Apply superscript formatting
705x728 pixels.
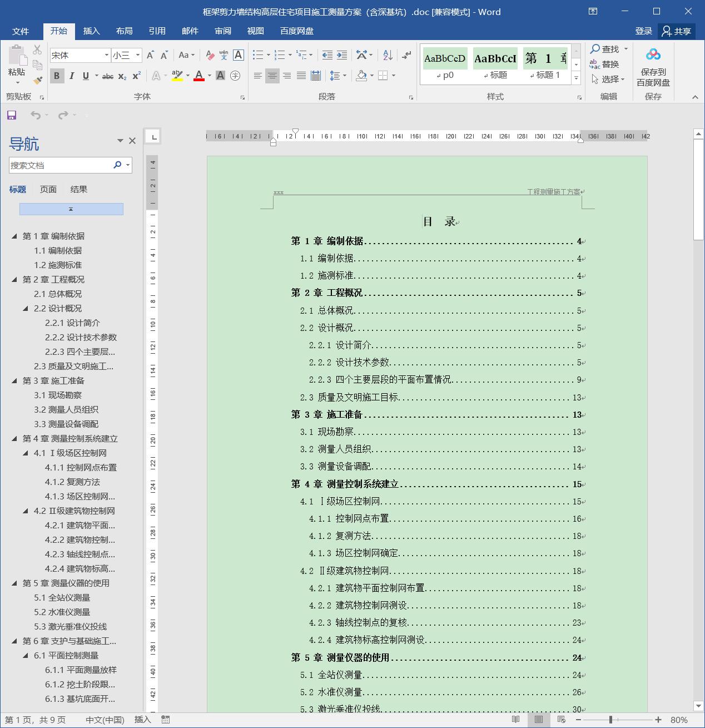(136, 76)
